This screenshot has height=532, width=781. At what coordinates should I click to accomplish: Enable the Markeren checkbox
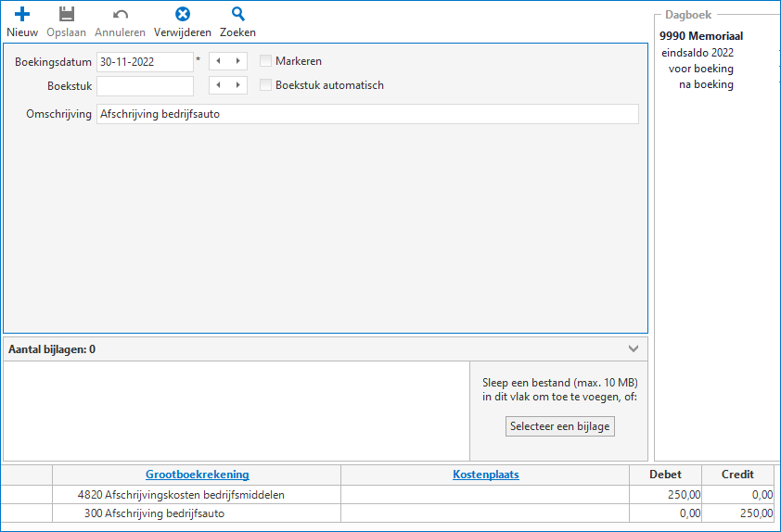coord(266,61)
